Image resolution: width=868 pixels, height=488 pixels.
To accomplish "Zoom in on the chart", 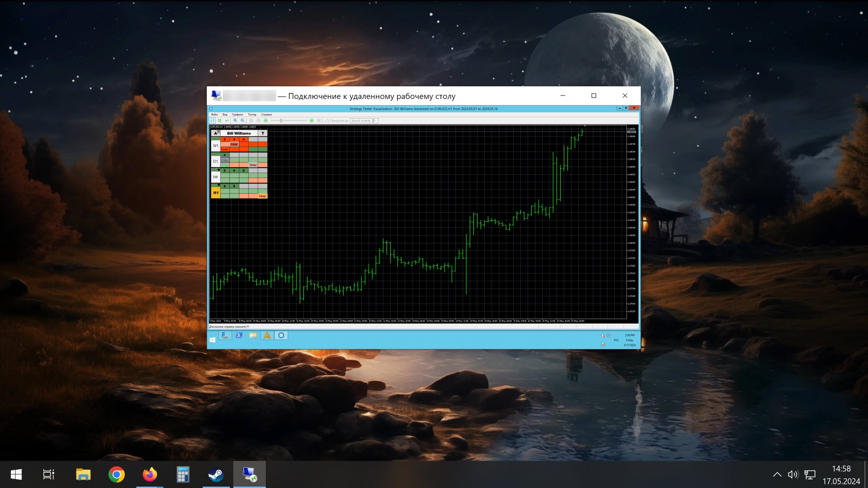I will click(x=235, y=121).
